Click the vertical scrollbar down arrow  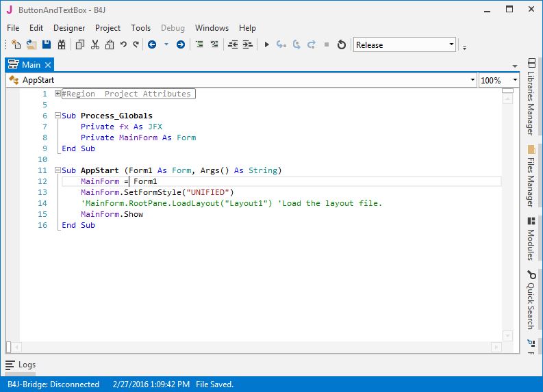pos(507,336)
